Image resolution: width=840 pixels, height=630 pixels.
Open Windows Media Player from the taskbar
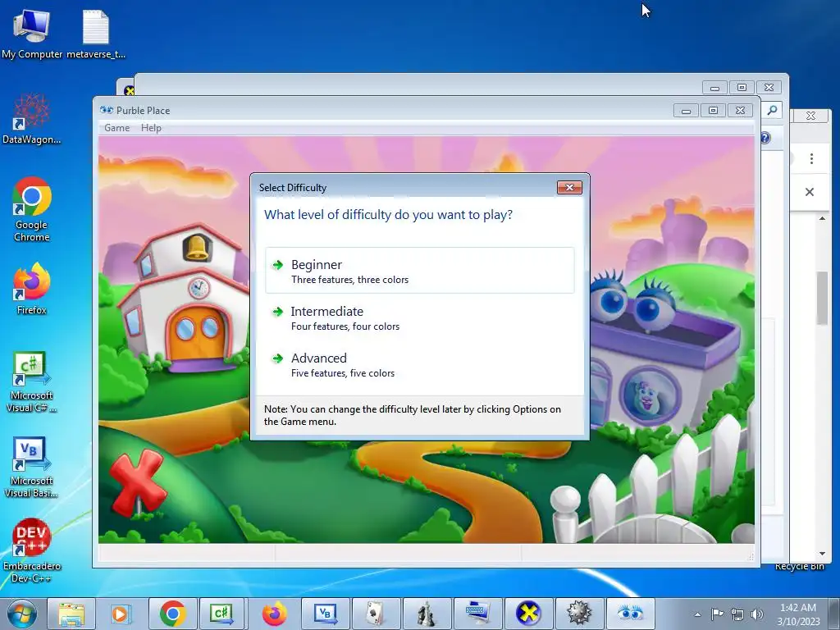point(121,614)
